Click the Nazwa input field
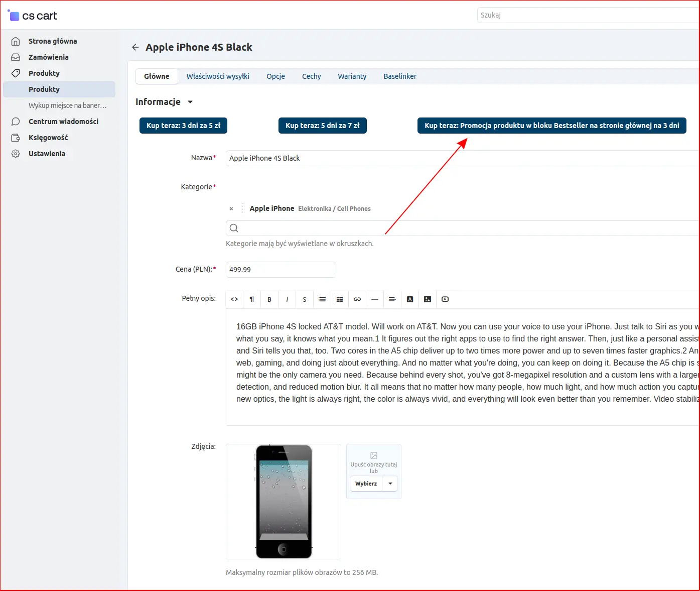Image resolution: width=700 pixels, height=591 pixels. (x=463, y=158)
